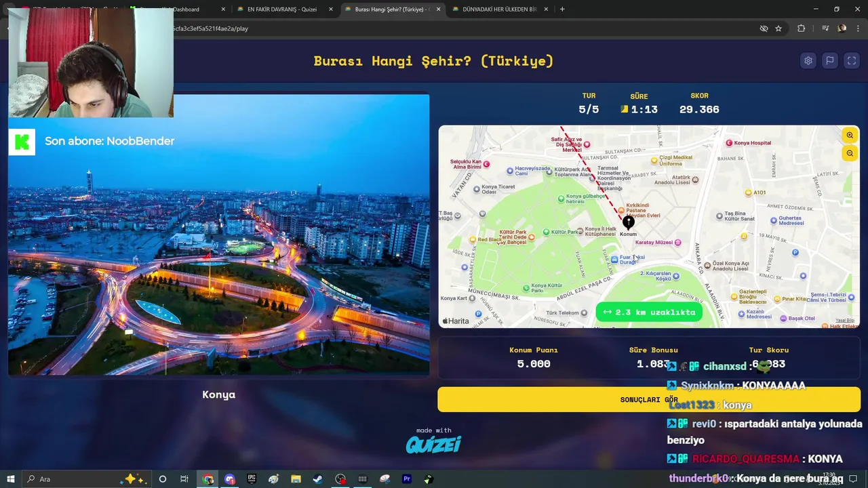
Task: Open Premiere Pro from taskbar
Action: [407, 479]
